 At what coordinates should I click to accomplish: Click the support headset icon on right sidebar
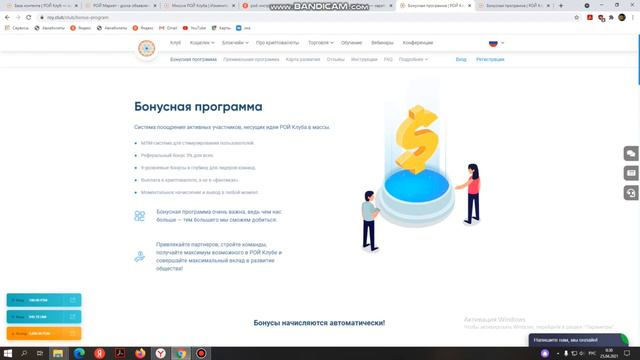point(631,193)
